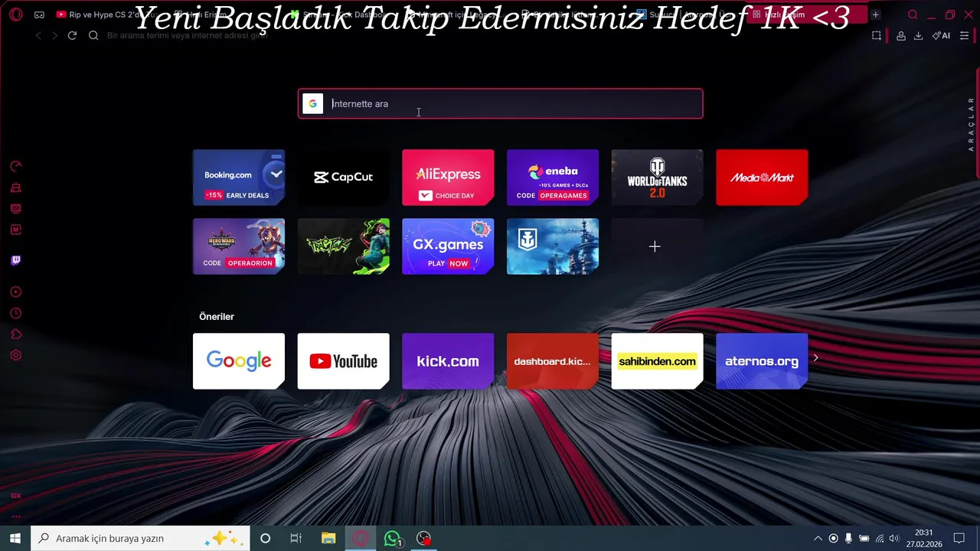Open the Player icon in sidebar
The image size is (980, 551).
[x=15, y=292]
